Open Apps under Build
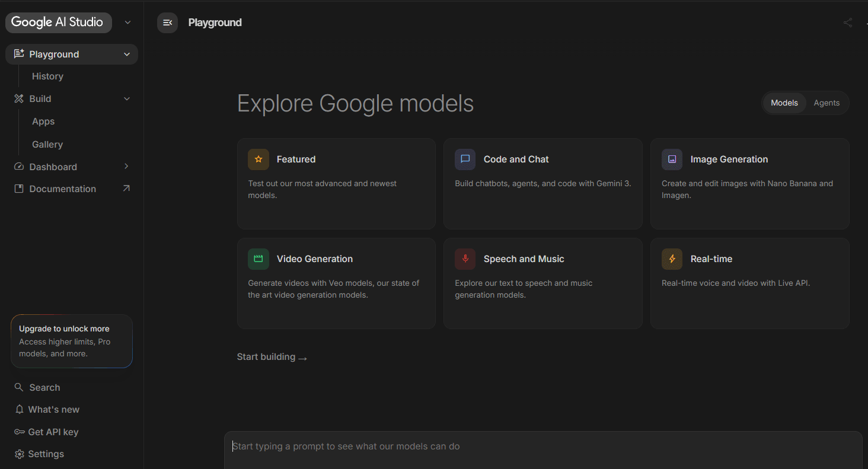 43,121
